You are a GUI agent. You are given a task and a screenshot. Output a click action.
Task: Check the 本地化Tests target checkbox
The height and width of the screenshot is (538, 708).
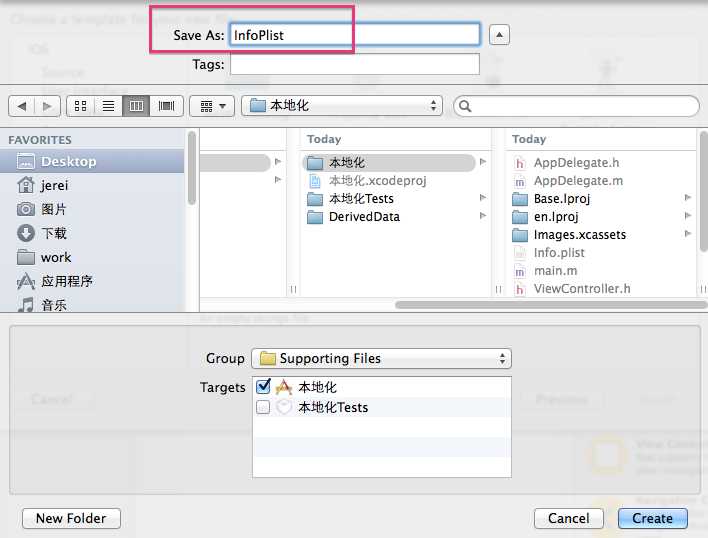tap(263, 408)
